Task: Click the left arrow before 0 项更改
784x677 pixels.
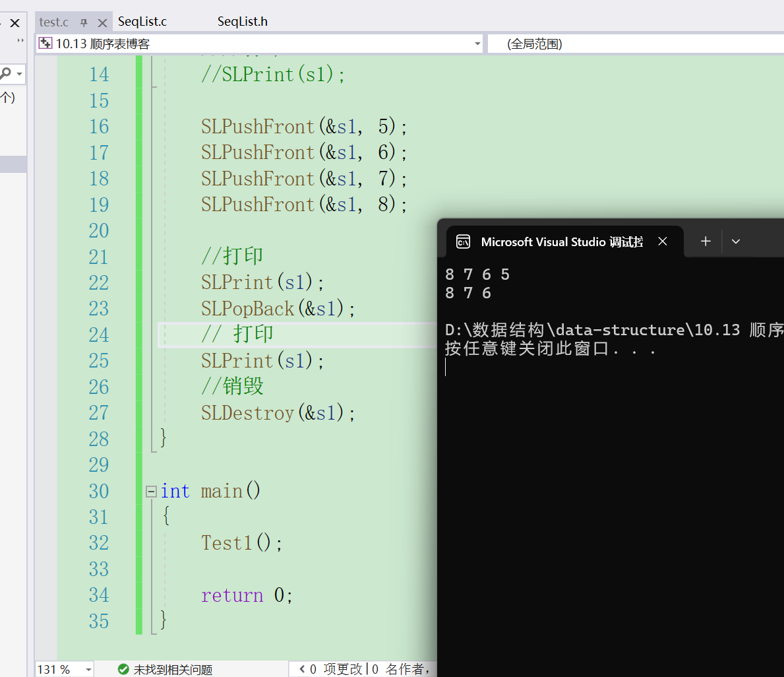Action: 301,669
